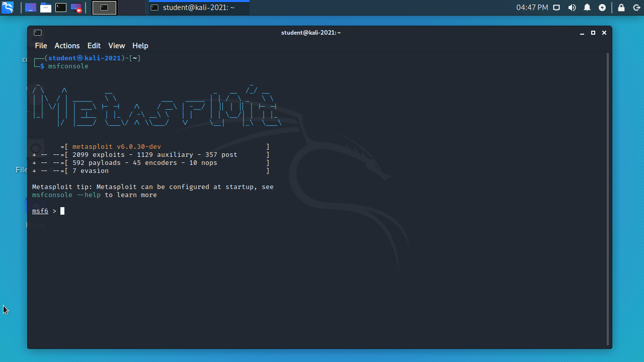Open the Actions menu

[67, 46]
